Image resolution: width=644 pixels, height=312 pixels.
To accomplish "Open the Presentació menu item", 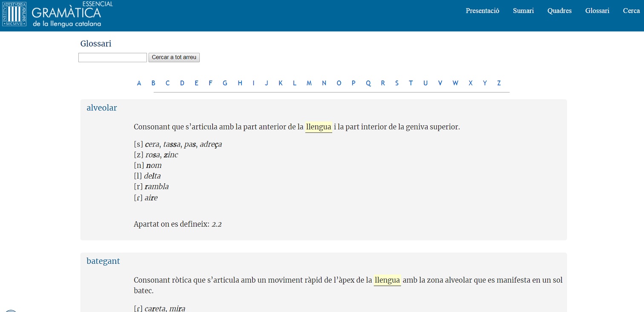I will click(x=482, y=11).
